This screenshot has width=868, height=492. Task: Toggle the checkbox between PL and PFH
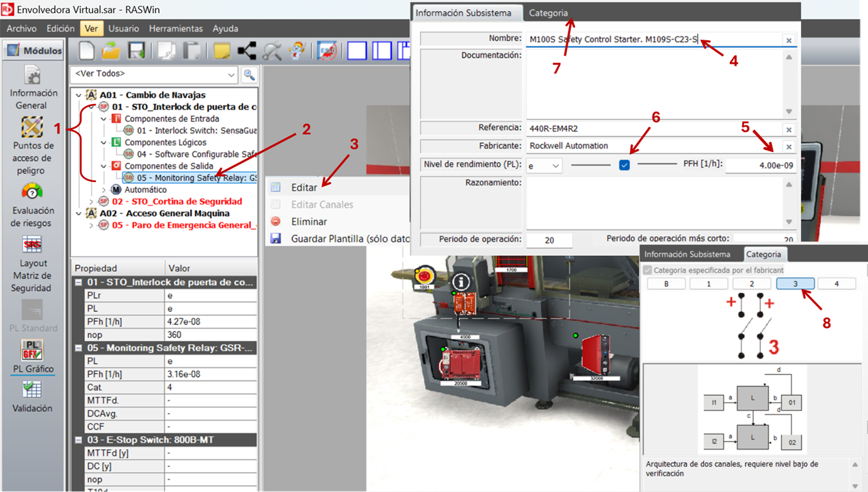point(624,165)
